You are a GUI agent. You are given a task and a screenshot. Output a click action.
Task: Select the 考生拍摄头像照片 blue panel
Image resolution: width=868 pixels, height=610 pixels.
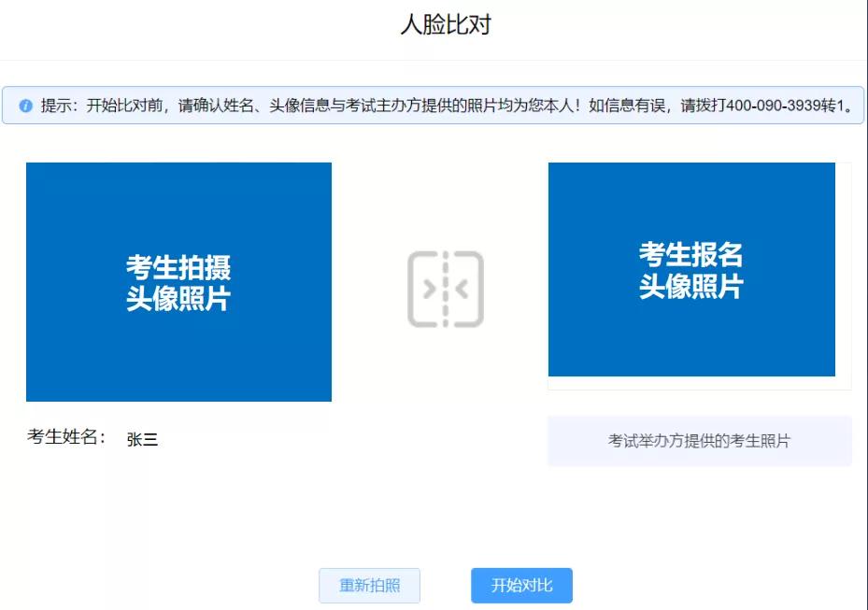click(178, 280)
